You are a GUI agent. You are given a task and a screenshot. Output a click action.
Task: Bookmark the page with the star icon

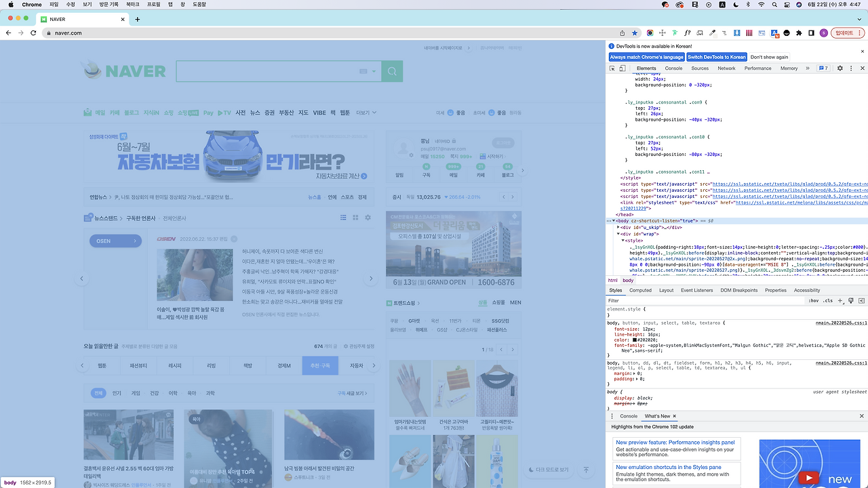[x=633, y=32]
